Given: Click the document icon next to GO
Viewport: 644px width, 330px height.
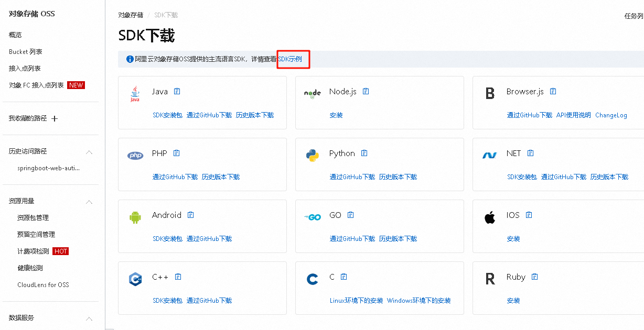Looking at the screenshot, I should (351, 215).
